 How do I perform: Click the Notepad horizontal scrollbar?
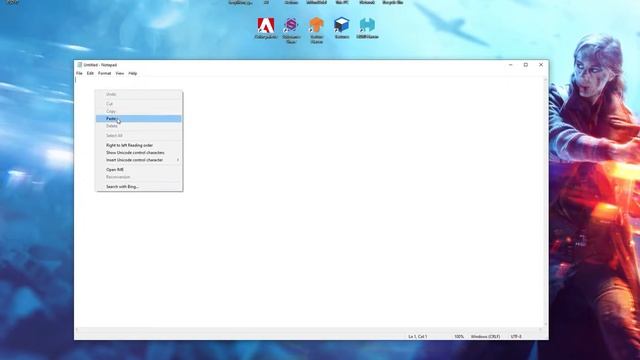[x=309, y=329]
